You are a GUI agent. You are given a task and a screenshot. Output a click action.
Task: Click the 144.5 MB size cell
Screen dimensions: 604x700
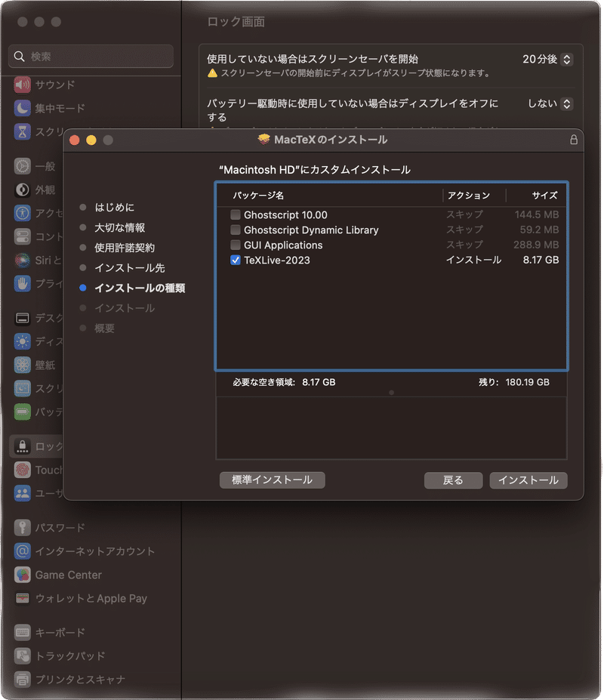[537, 214]
